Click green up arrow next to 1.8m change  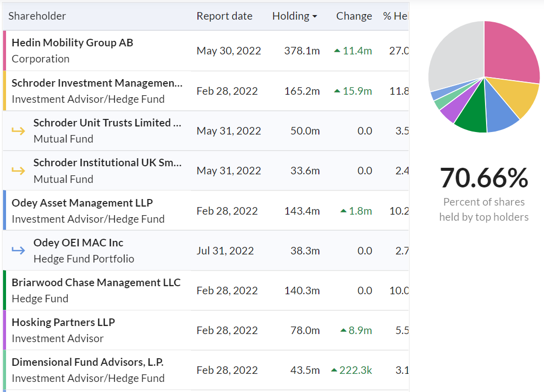point(344,211)
